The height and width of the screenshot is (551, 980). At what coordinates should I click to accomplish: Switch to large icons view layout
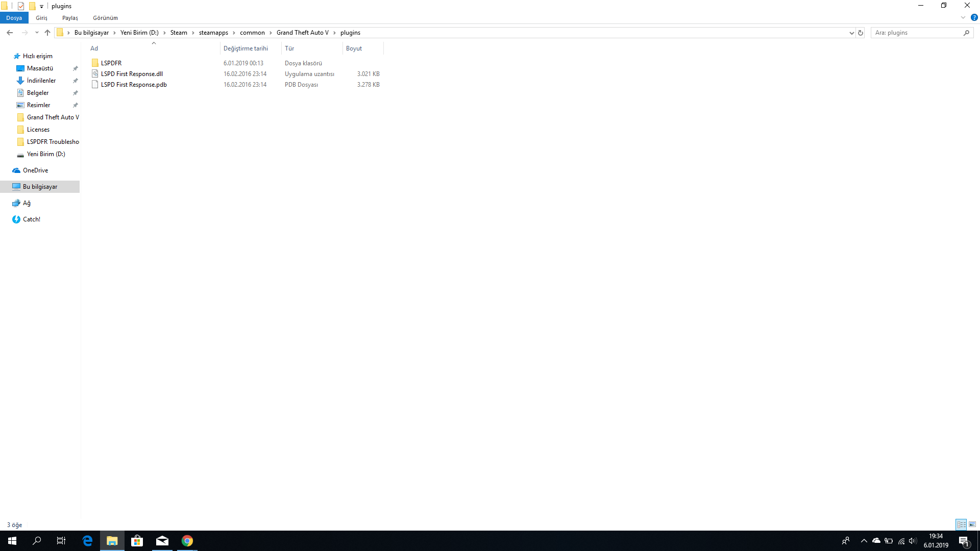coord(972,524)
